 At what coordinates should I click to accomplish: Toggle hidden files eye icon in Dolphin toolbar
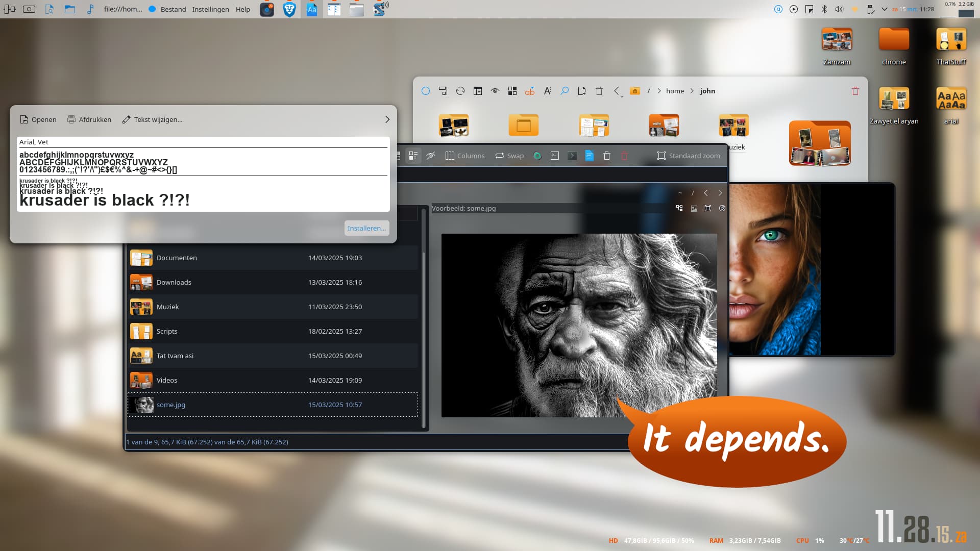coord(495,91)
